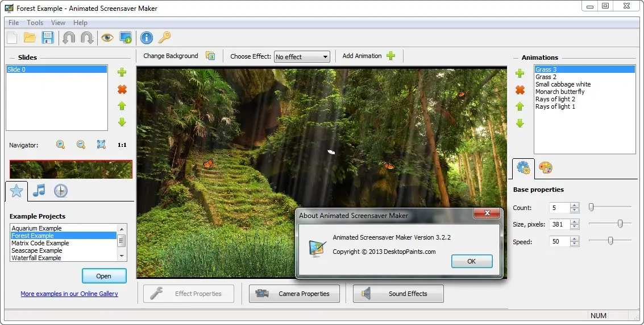The width and height of the screenshot is (644, 325).
Task: Increase the Count value with up arrow
Action: (x=575, y=205)
